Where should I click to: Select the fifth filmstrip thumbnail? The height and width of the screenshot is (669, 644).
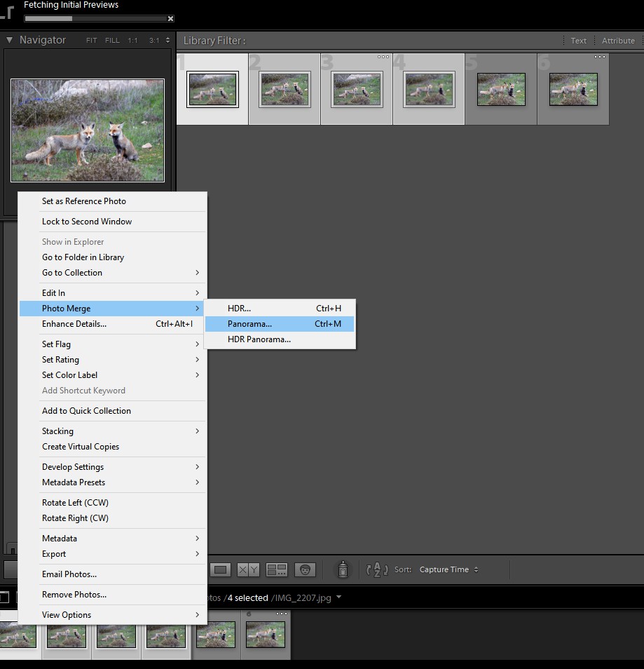click(x=216, y=635)
